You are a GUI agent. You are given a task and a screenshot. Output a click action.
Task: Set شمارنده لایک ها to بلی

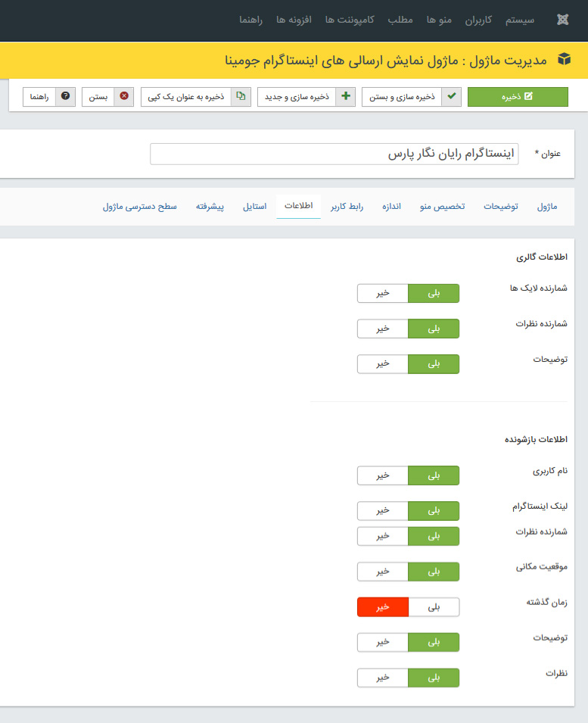(434, 293)
